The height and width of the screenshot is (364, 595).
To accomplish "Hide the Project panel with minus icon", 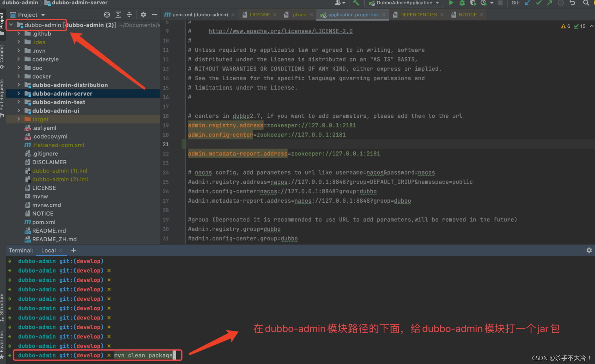I will [155, 15].
